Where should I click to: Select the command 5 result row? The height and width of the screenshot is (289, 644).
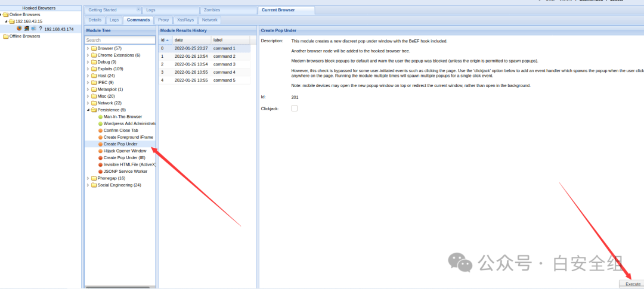click(x=204, y=80)
